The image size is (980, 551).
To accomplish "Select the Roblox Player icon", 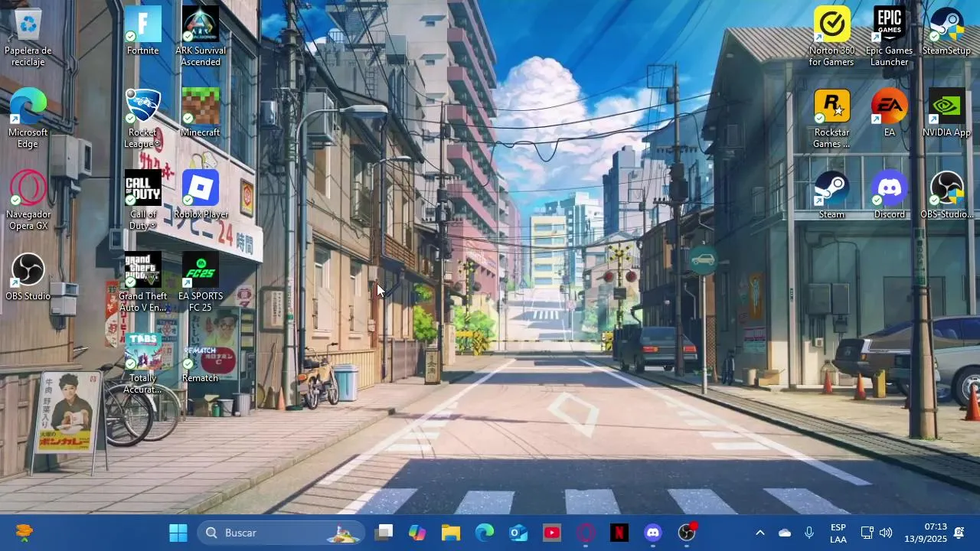I will pos(201,195).
